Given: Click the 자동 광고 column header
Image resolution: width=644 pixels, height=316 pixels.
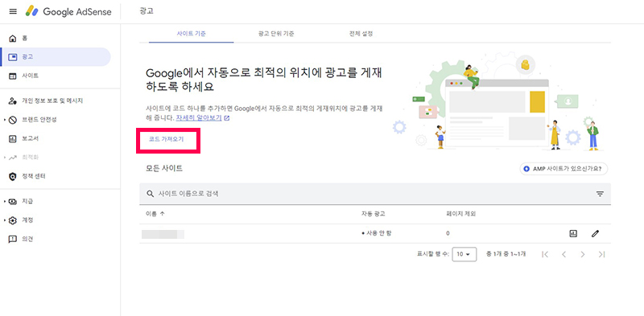Looking at the screenshot, I should (373, 214).
